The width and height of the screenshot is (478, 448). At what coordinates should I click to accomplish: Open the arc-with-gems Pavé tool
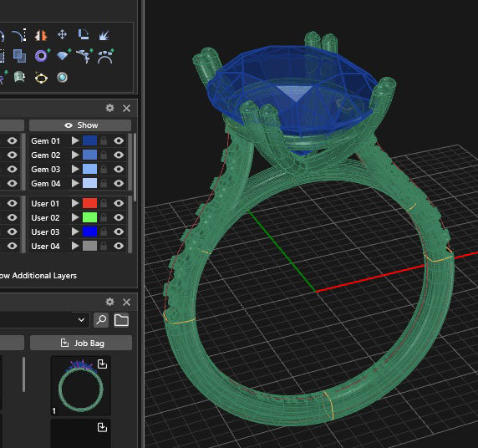(x=105, y=56)
